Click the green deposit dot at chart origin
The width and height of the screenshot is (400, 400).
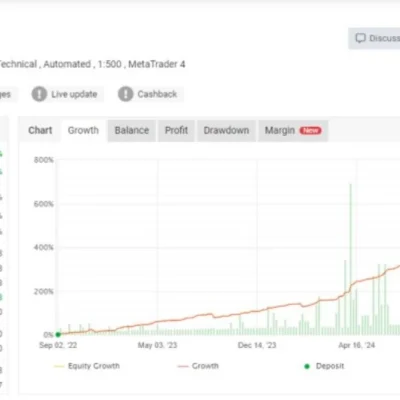click(x=58, y=334)
